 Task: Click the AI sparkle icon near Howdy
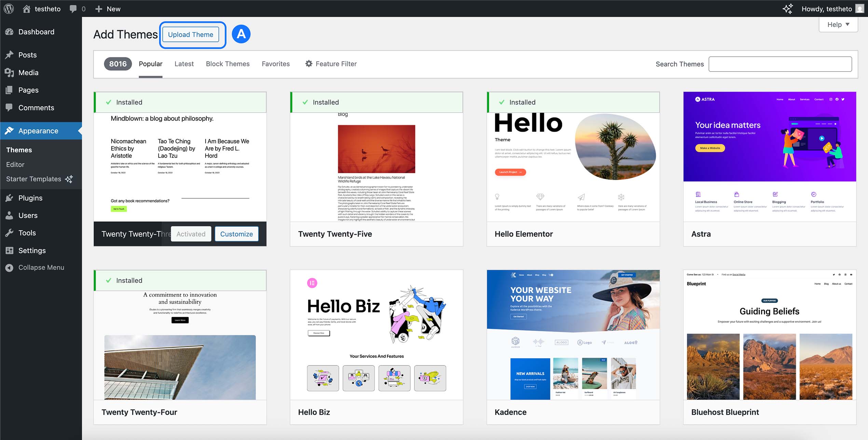(788, 9)
